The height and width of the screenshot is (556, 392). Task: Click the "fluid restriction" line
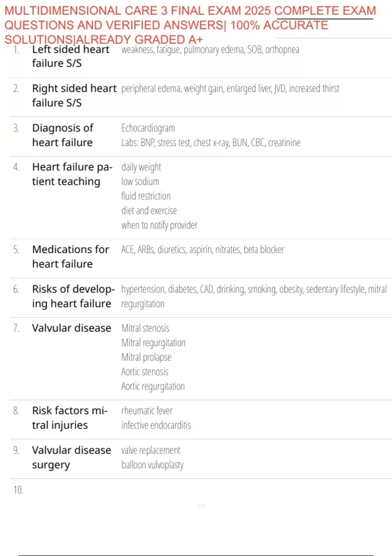point(146,196)
